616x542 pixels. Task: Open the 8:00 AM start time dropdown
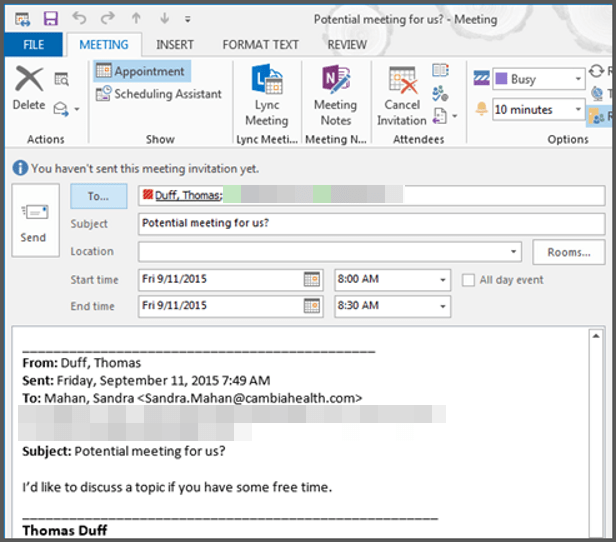click(x=442, y=280)
